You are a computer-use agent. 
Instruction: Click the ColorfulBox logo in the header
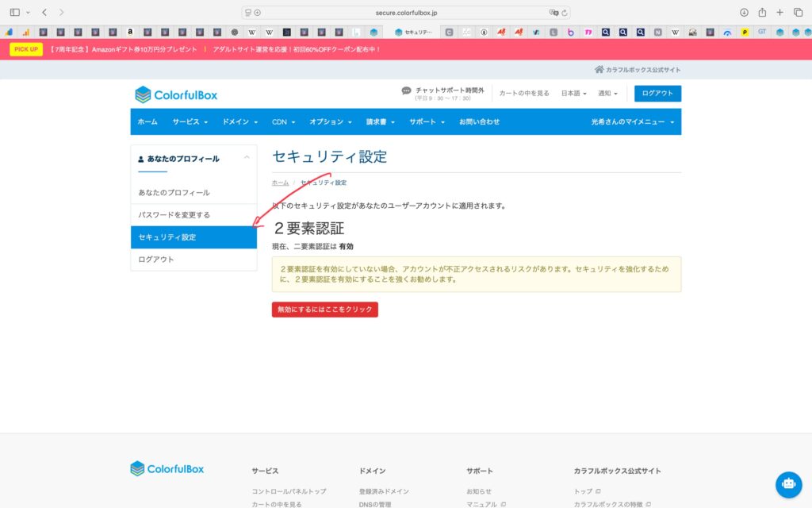coord(175,94)
